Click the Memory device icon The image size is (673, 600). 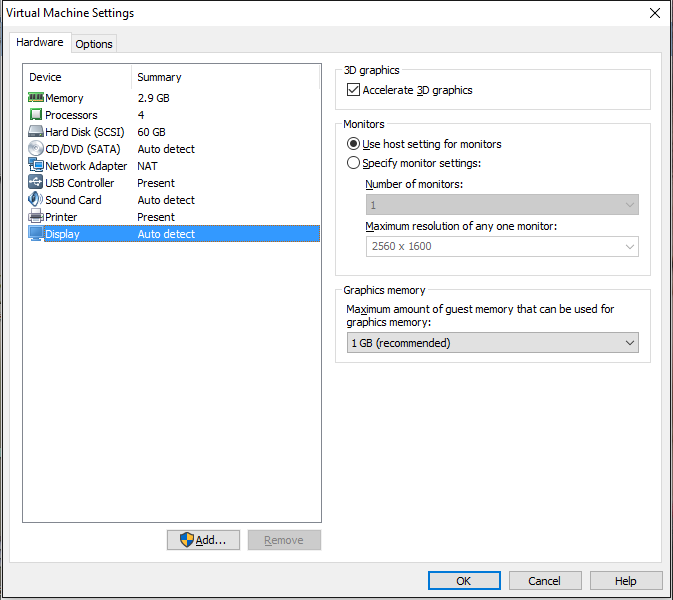pos(36,98)
